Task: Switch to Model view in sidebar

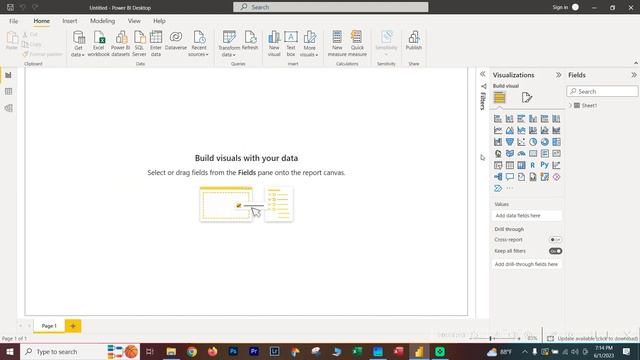Action: 9,108
